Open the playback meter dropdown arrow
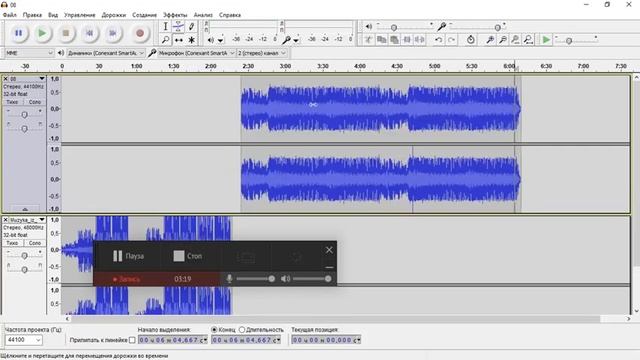The height and width of the screenshot is (360, 640). coord(220,40)
